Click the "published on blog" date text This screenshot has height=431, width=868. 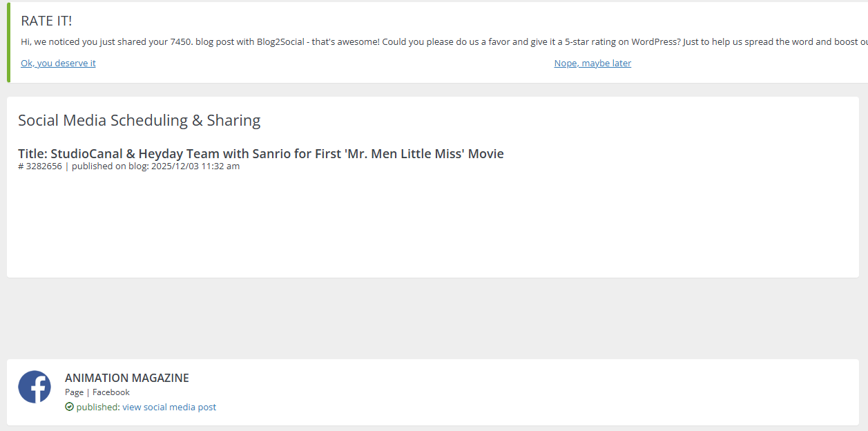click(x=155, y=166)
